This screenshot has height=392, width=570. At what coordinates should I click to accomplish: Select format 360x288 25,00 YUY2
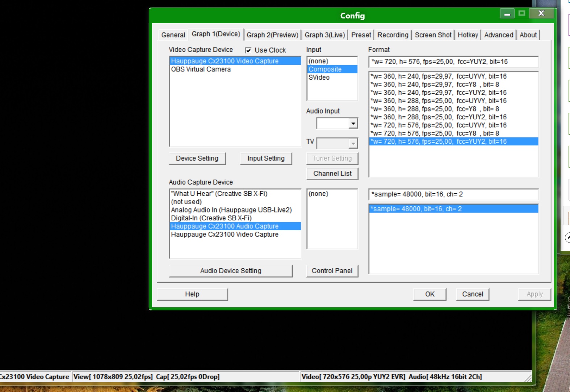pos(453,117)
